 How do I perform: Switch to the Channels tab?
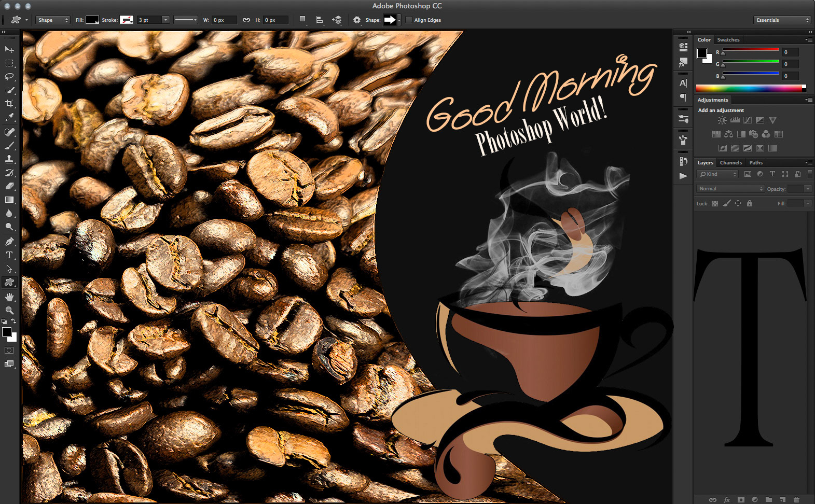pos(730,162)
